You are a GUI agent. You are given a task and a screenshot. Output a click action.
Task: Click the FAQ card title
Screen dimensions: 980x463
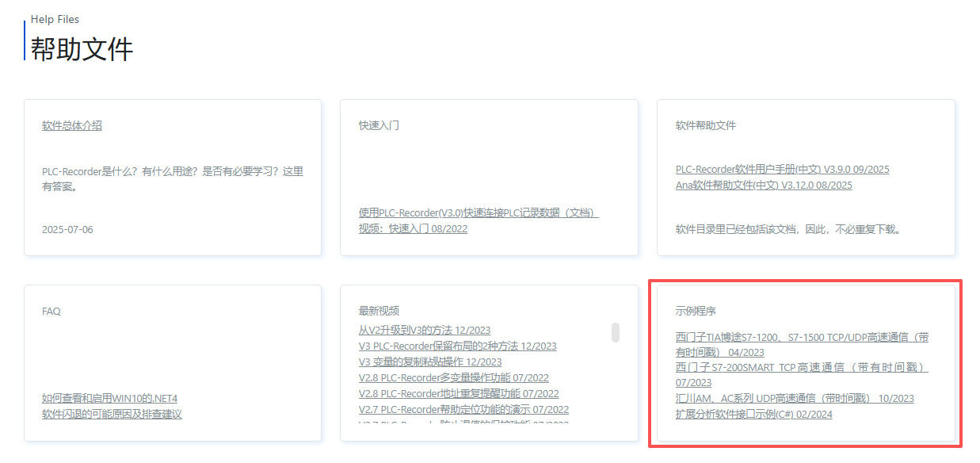point(51,311)
